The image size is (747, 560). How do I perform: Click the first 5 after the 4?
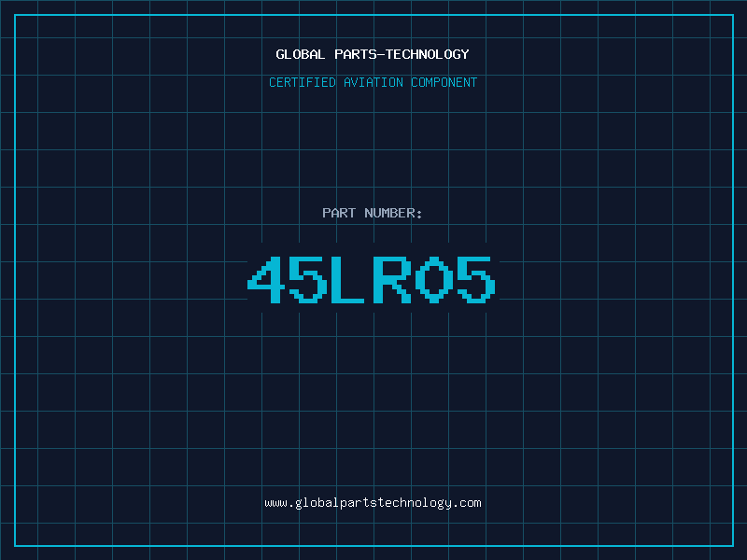click(307, 280)
